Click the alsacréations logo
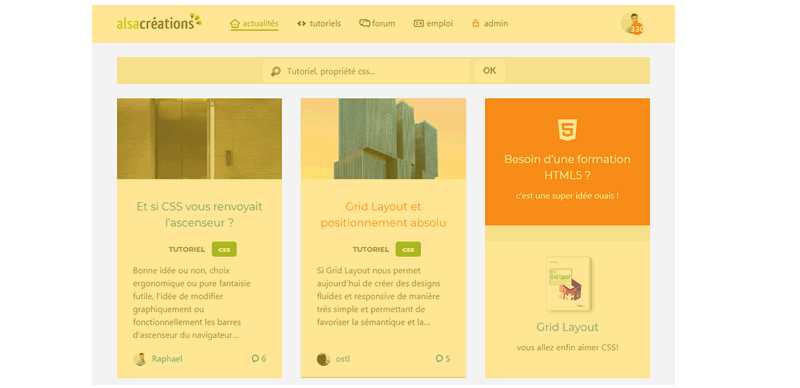 159,22
